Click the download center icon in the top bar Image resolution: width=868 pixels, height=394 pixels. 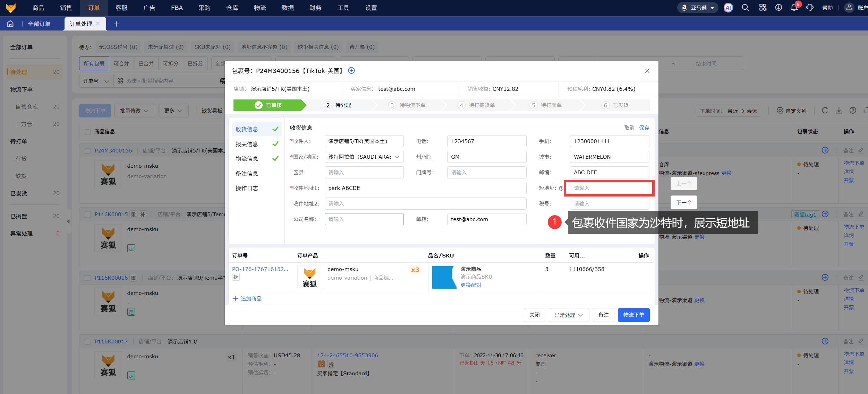coord(778,8)
